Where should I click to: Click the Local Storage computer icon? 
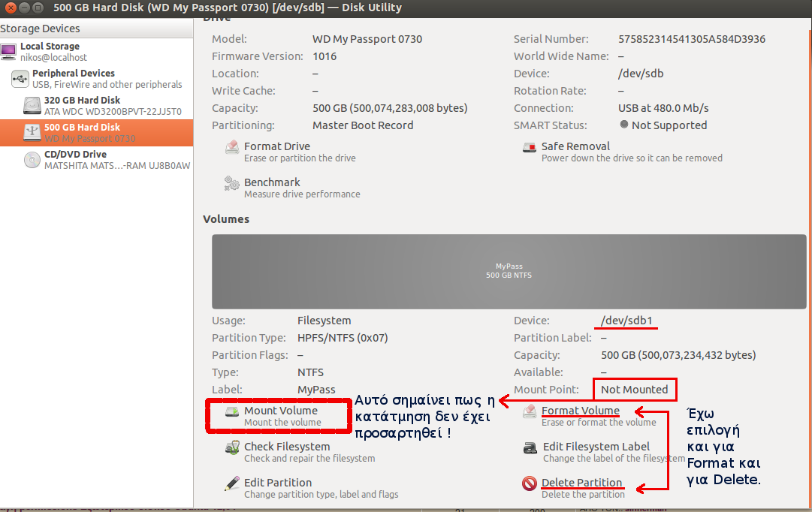click(x=8, y=52)
